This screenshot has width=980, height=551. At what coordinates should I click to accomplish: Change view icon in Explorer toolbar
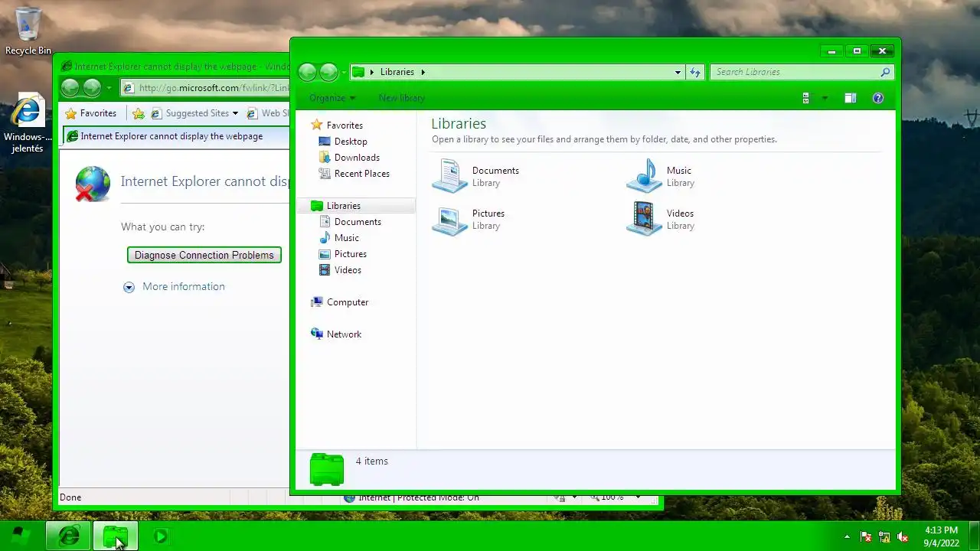point(805,98)
